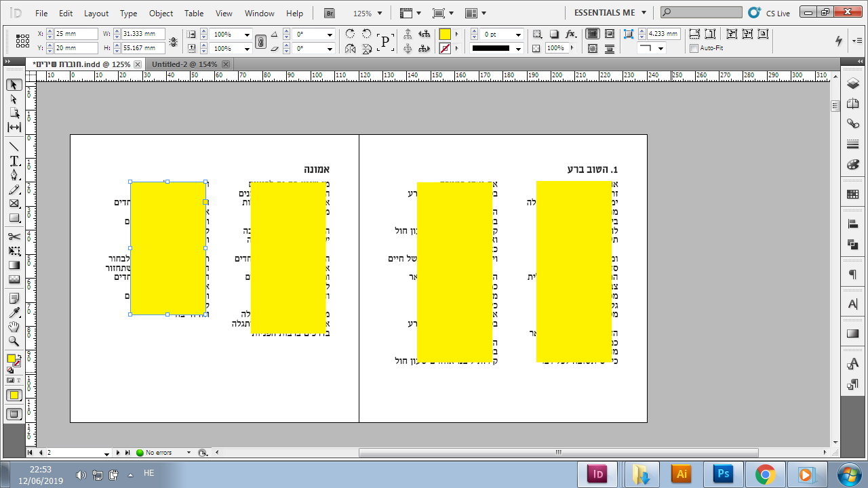Screen dimensions: 868x488
Task: Toggle formatting affects container button
Action: click(x=9, y=381)
